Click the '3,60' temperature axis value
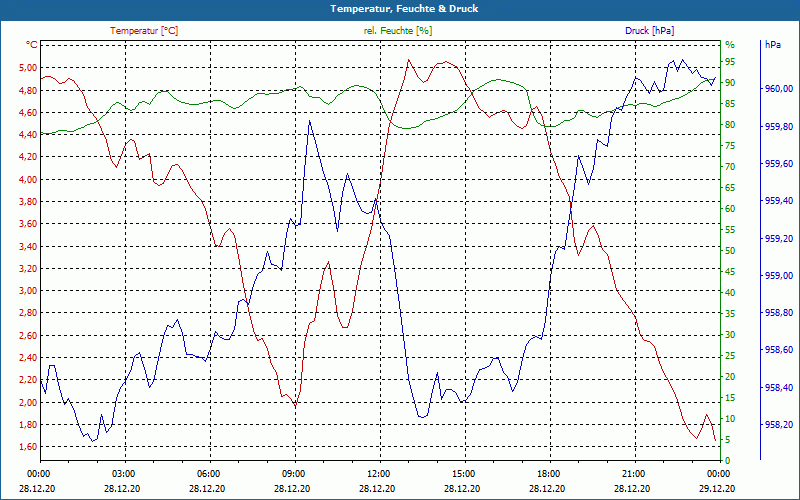This screenshot has height=500, width=800. pos(29,223)
